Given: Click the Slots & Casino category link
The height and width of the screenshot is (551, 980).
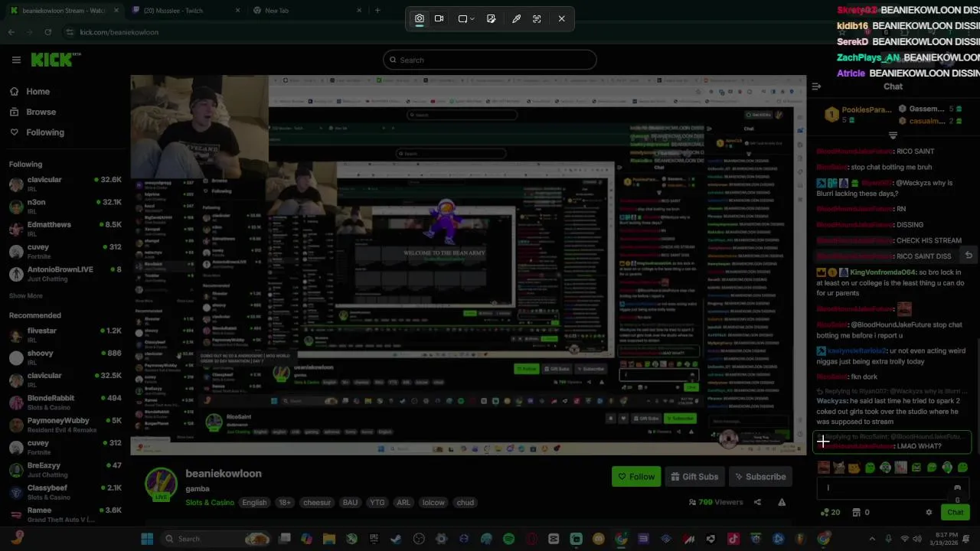Looking at the screenshot, I should coord(210,503).
